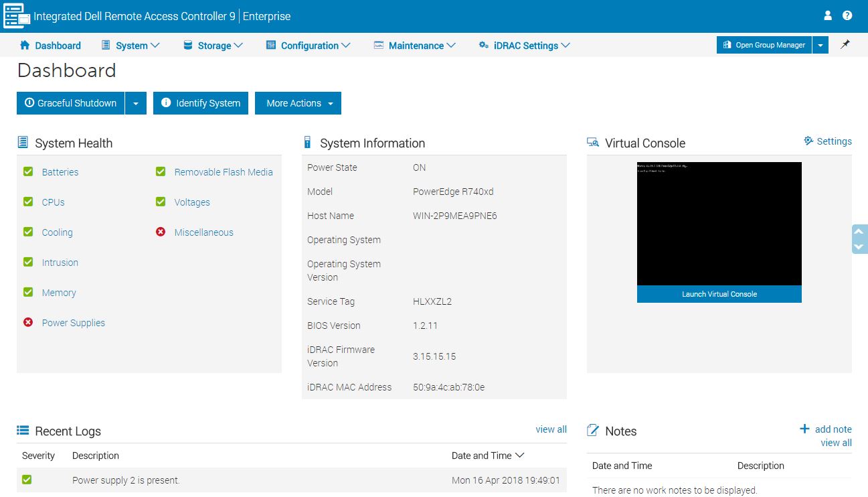
Task: Expand the Graceful Shutdown dropdown arrow
Action: point(135,103)
